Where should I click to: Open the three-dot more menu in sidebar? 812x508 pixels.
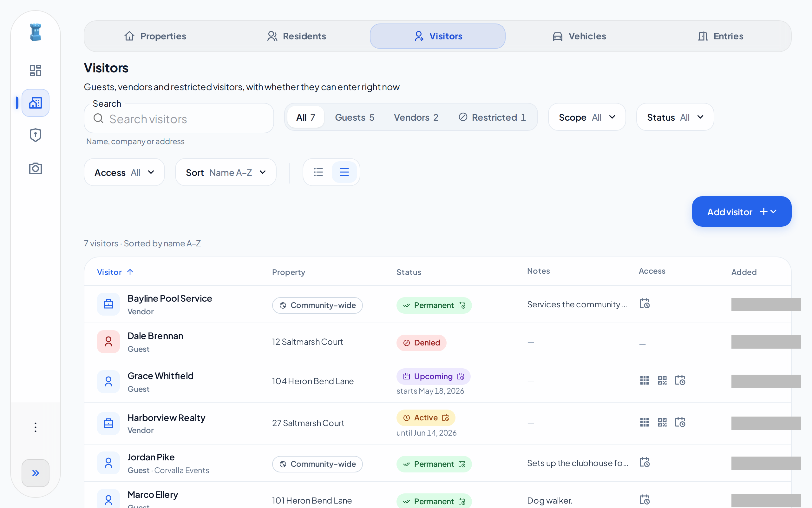coord(35,427)
